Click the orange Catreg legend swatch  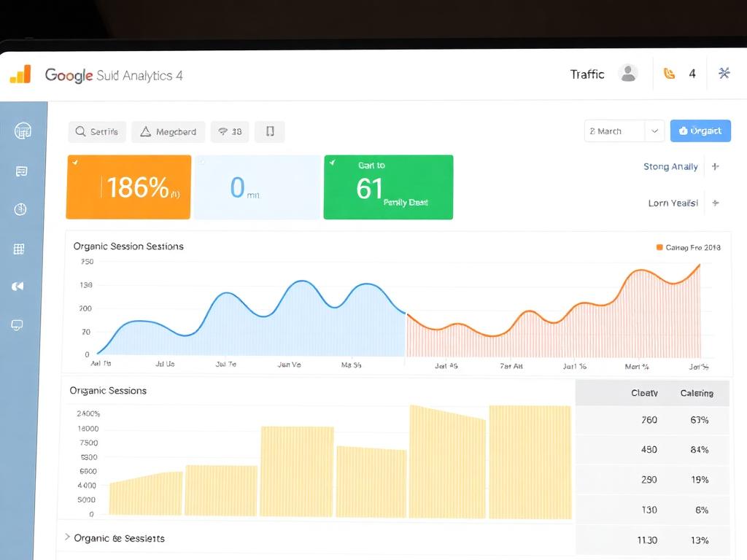point(659,247)
